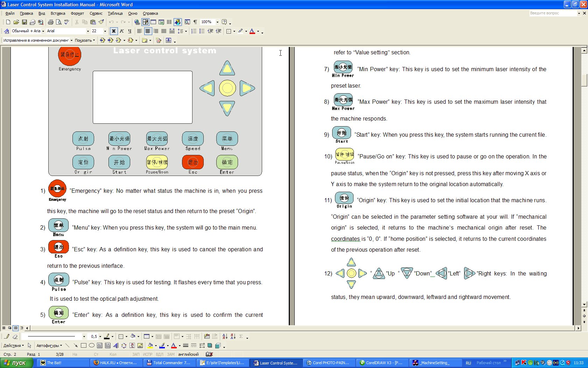The height and width of the screenshot is (368, 588).
Task: Click the Save document icon
Action: [24, 22]
